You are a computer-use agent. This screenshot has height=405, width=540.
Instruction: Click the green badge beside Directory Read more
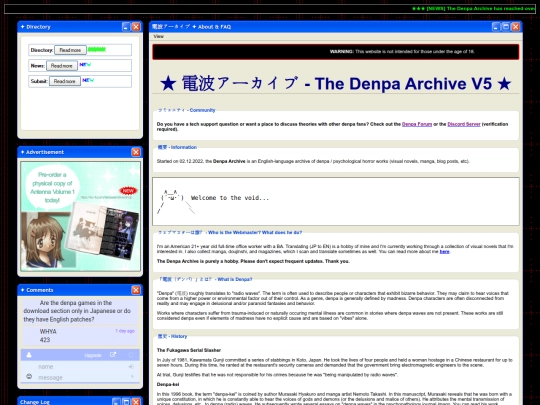97,50
